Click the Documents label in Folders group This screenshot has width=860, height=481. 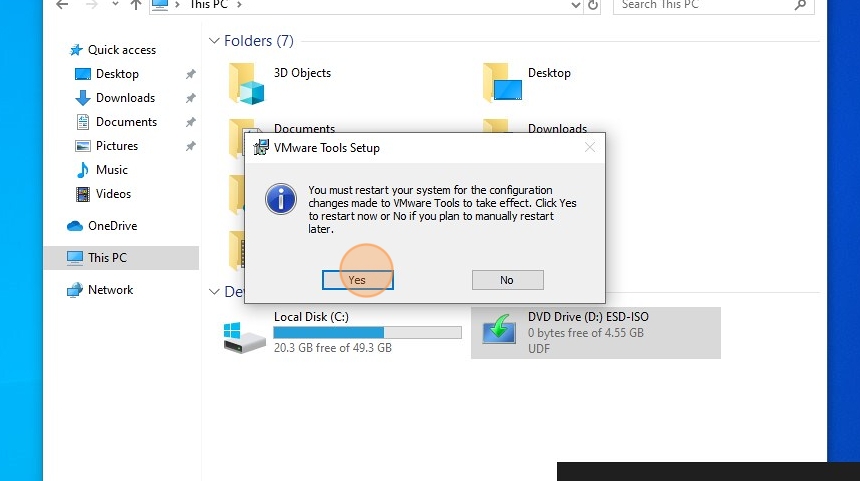[304, 128]
